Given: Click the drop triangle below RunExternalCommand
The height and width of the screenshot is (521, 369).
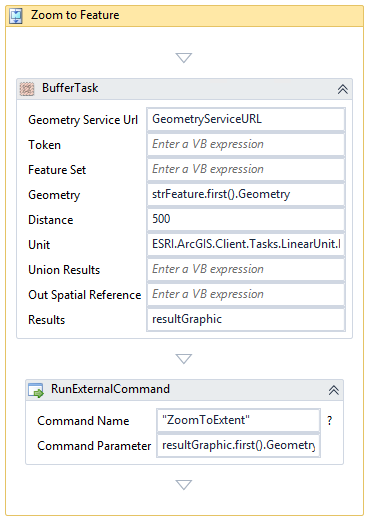Looking at the screenshot, I should point(184,485).
